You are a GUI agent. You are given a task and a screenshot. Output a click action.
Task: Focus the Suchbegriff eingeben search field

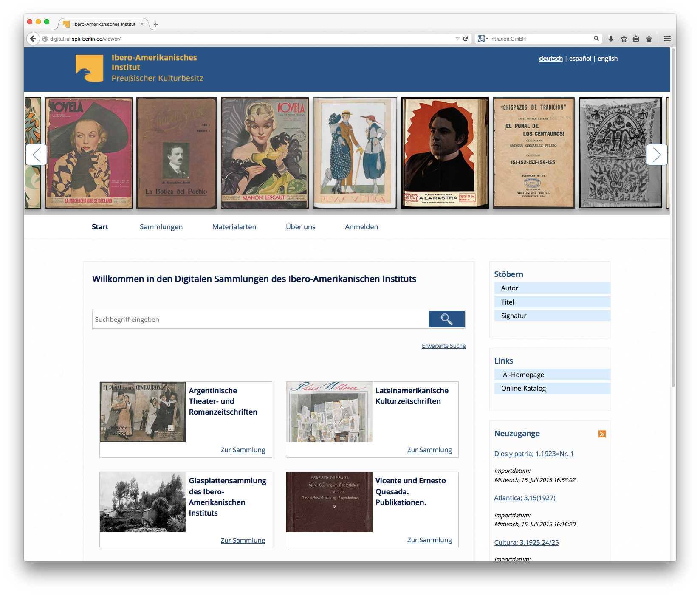point(260,319)
